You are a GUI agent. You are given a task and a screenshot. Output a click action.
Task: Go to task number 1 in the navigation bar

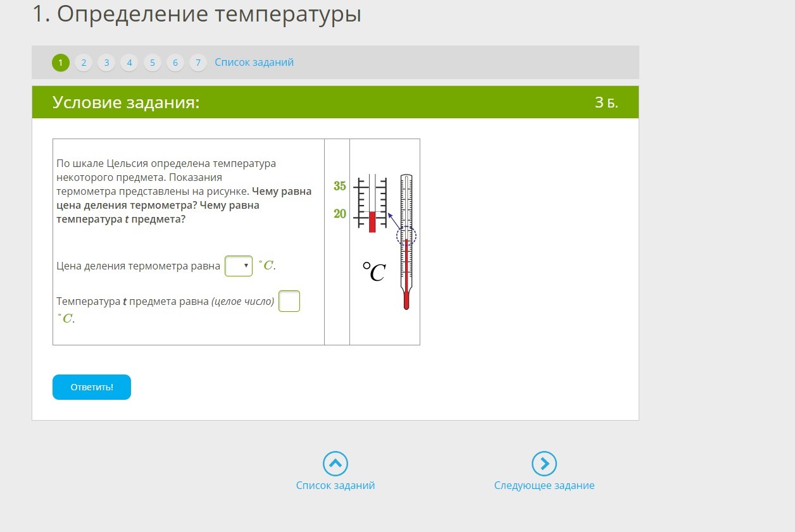(x=61, y=63)
